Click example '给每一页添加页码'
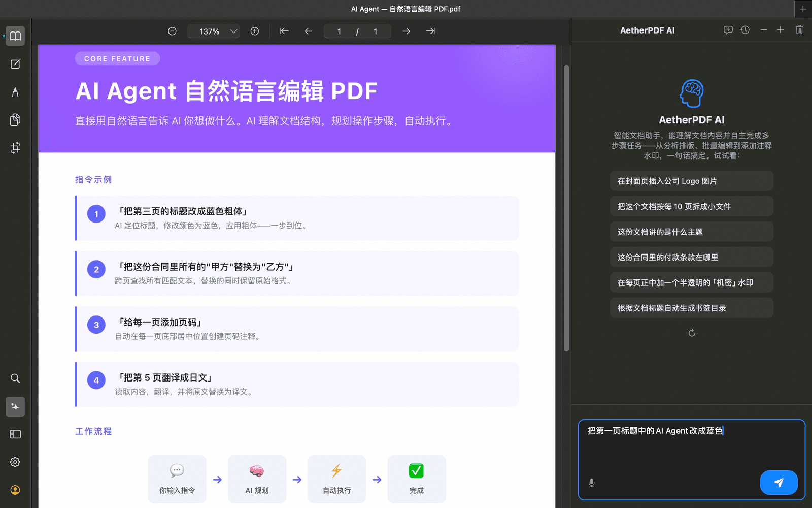This screenshot has height=508, width=812. (297, 329)
